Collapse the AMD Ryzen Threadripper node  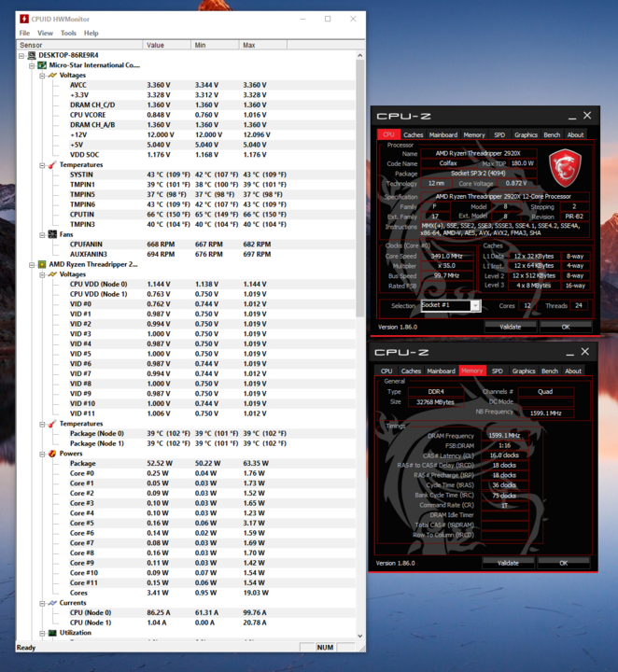coord(32,265)
